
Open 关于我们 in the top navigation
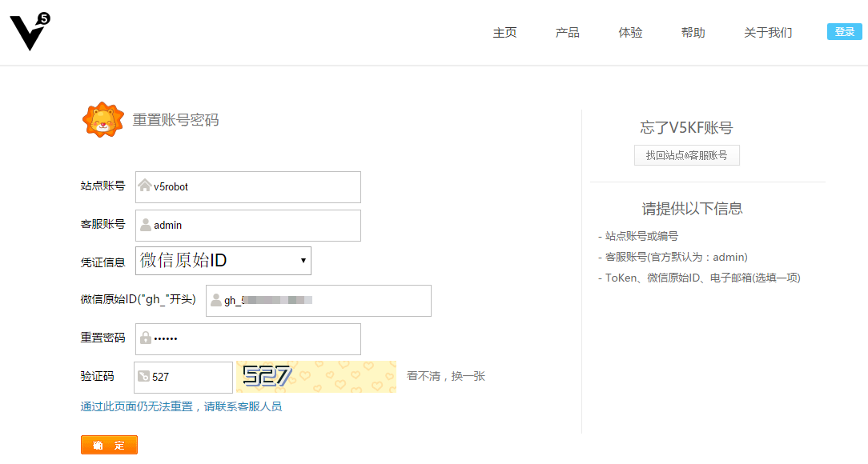768,33
